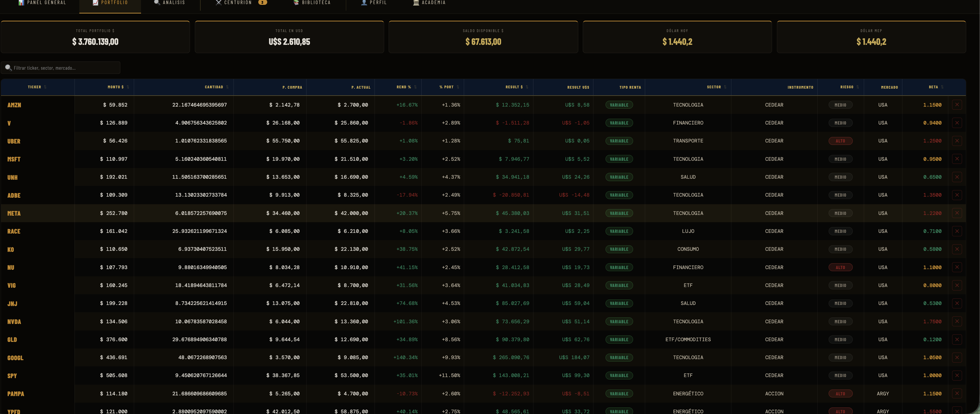Click the ACCION instrument in the PAMPA row
The width and height of the screenshot is (980, 414).
click(x=774, y=393)
